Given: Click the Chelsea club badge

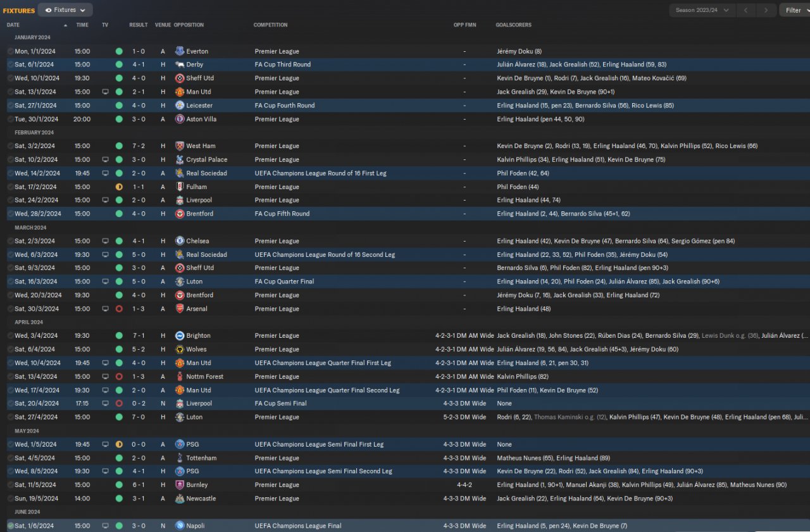Looking at the screenshot, I should 180,241.
